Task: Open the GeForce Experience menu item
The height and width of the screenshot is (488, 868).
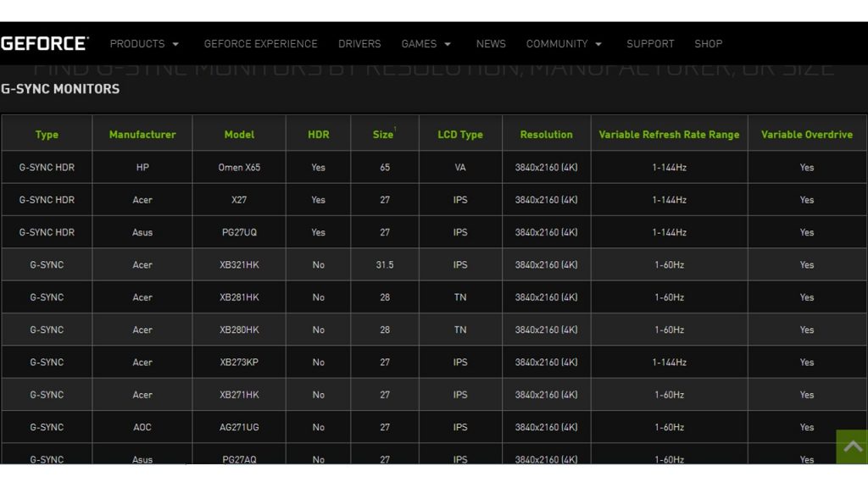Action: click(261, 44)
